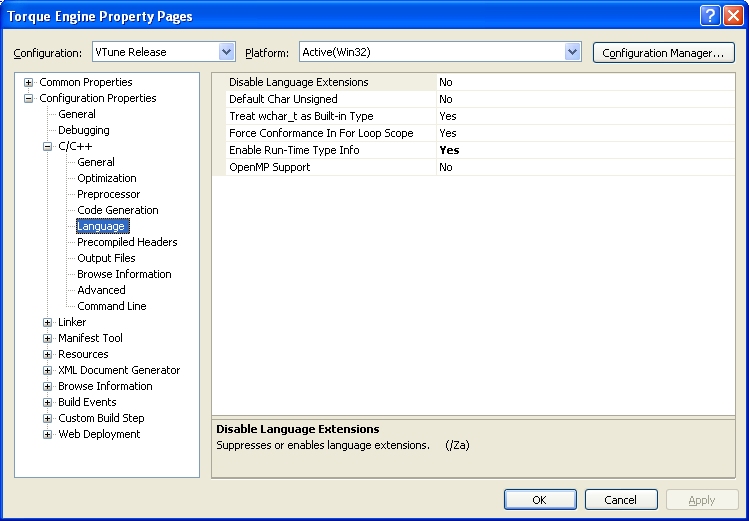Expand the Common Properties node
Viewport: 749px width, 521px height.
click(29, 82)
